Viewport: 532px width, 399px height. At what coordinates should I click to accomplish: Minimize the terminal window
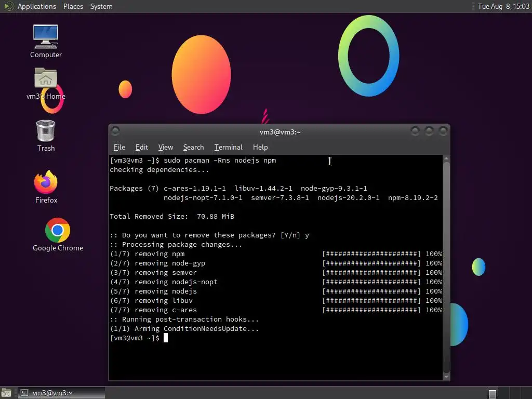[x=415, y=130]
